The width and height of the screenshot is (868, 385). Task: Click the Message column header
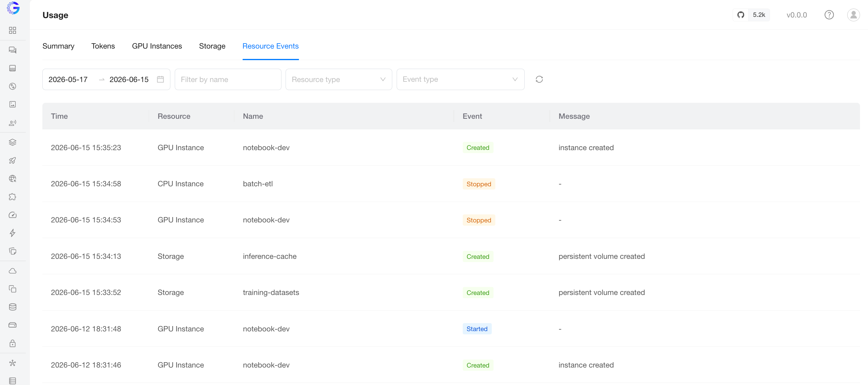pyautogui.click(x=574, y=116)
